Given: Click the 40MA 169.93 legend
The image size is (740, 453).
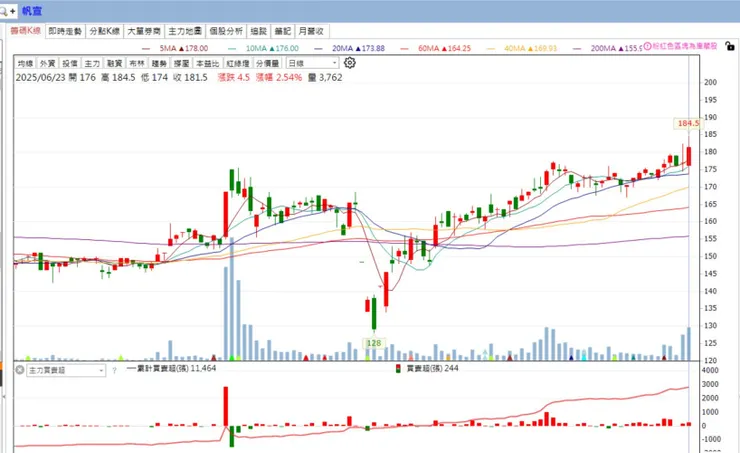Looking at the screenshot, I should 522,48.
